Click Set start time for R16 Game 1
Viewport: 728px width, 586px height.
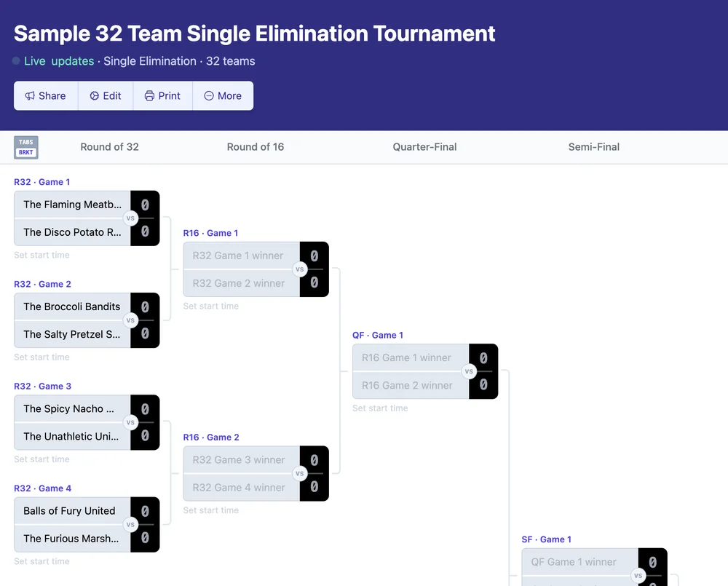(210, 306)
